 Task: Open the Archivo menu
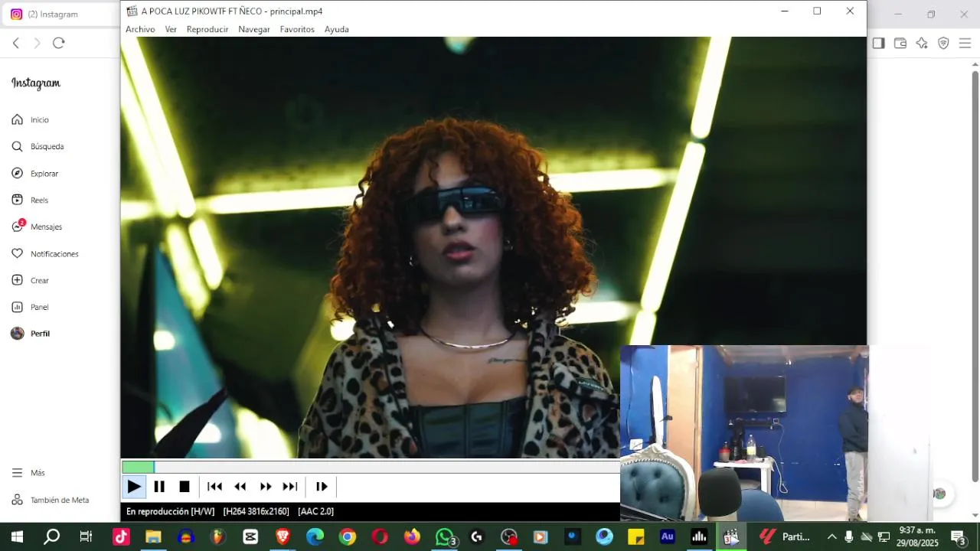(140, 29)
